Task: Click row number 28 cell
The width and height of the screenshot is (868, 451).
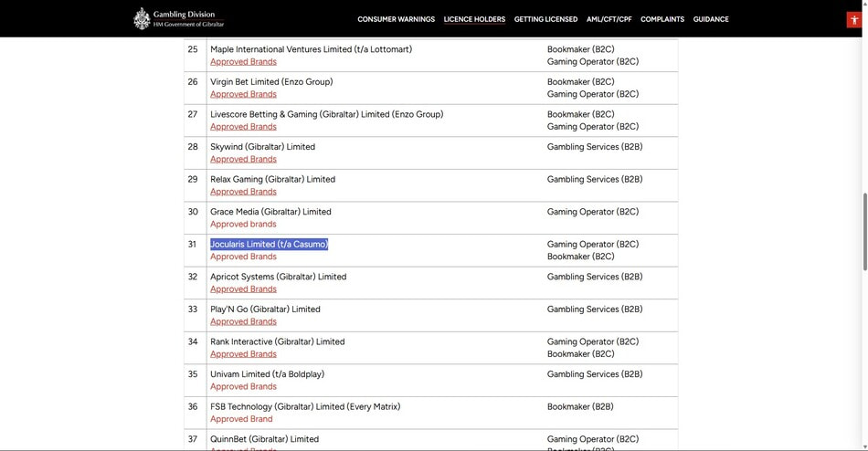Action: (195, 152)
